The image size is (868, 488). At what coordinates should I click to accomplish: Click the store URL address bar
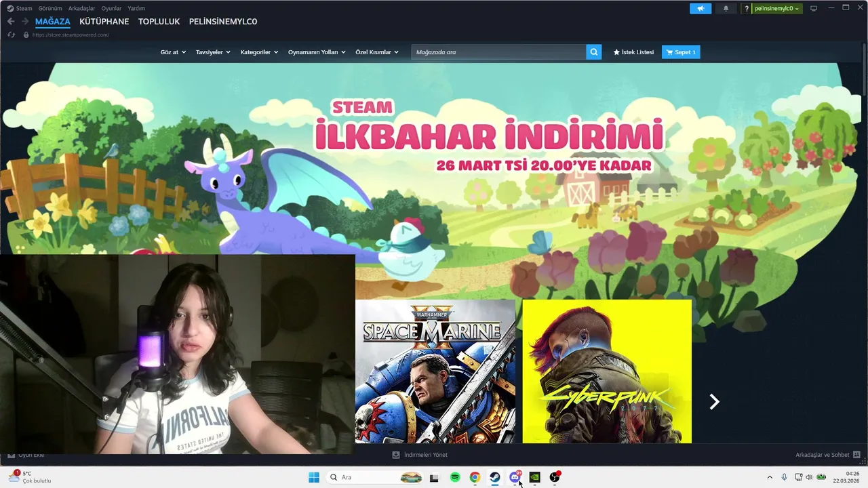point(71,35)
